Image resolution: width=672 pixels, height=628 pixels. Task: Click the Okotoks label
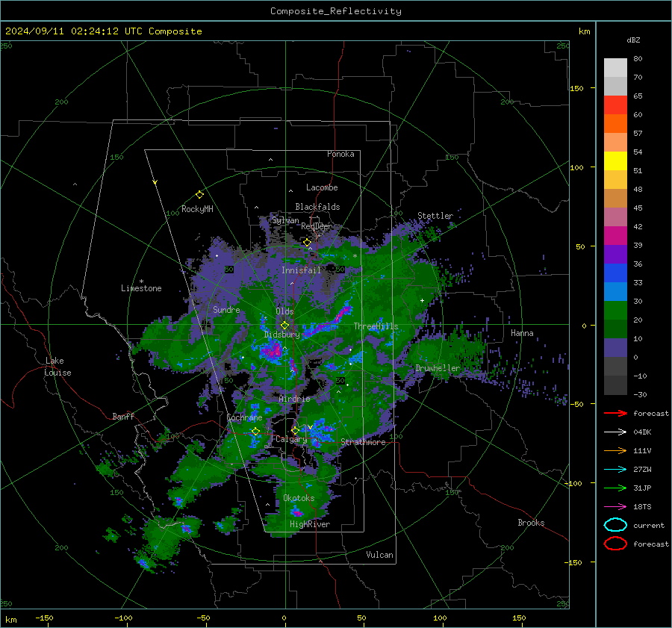pos(299,498)
